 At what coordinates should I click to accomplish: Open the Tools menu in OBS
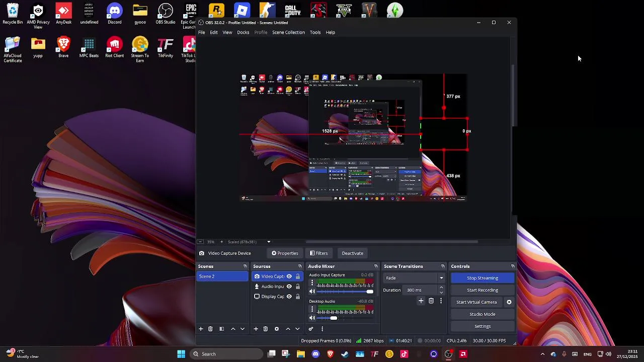coord(315,32)
